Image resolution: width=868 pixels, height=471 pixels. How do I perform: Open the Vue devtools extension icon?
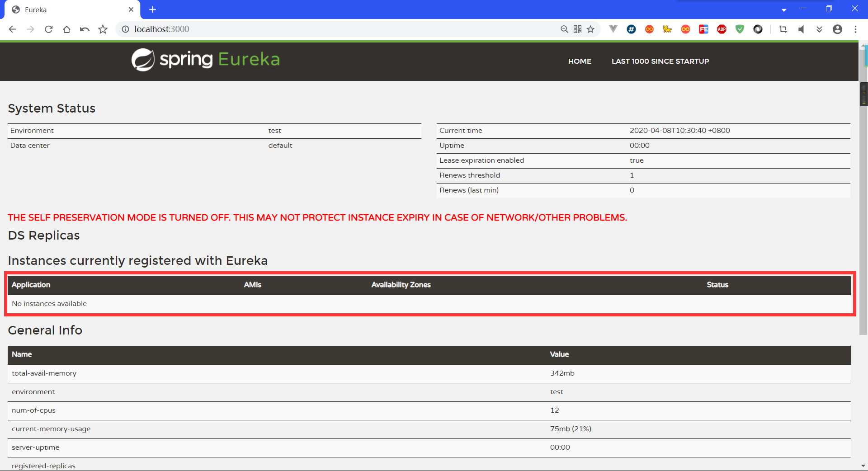pyautogui.click(x=613, y=29)
